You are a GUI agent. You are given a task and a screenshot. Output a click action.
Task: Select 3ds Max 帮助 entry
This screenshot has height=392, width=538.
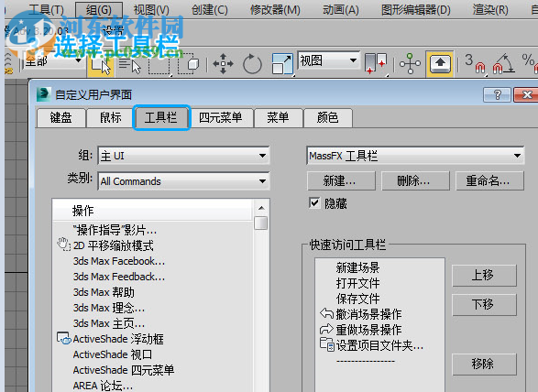pos(104,292)
